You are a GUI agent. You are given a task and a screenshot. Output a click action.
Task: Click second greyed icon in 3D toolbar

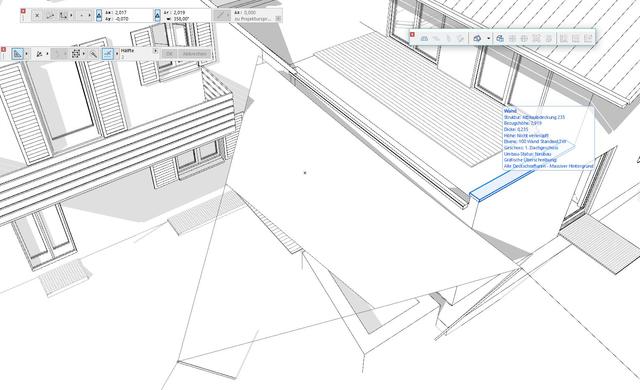click(436, 39)
